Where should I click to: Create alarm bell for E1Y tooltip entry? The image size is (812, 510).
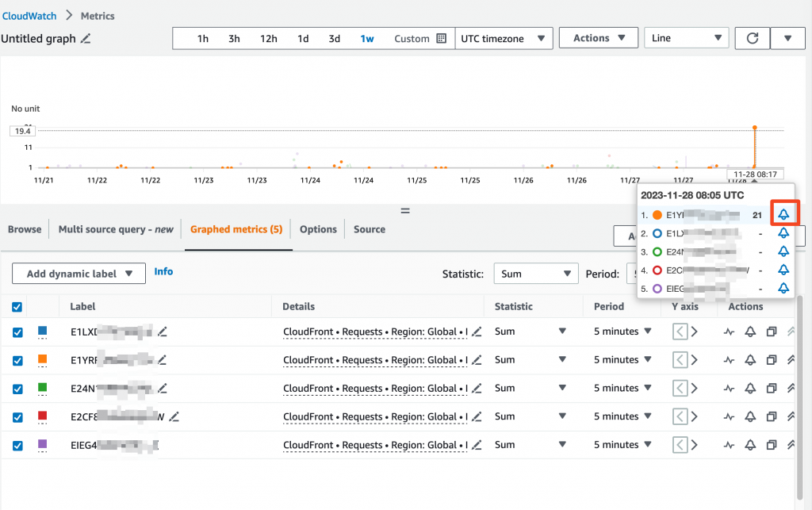(x=783, y=214)
